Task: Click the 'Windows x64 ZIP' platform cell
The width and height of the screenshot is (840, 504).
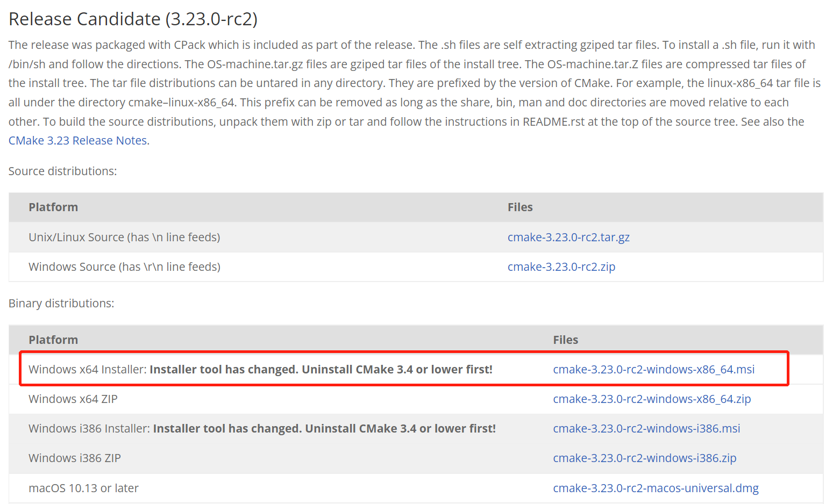Action: pyautogui.click(x=73, y=399)
